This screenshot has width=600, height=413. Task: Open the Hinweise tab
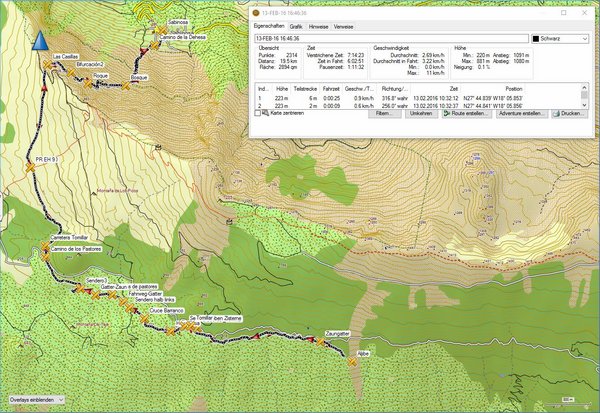[318, 24]
